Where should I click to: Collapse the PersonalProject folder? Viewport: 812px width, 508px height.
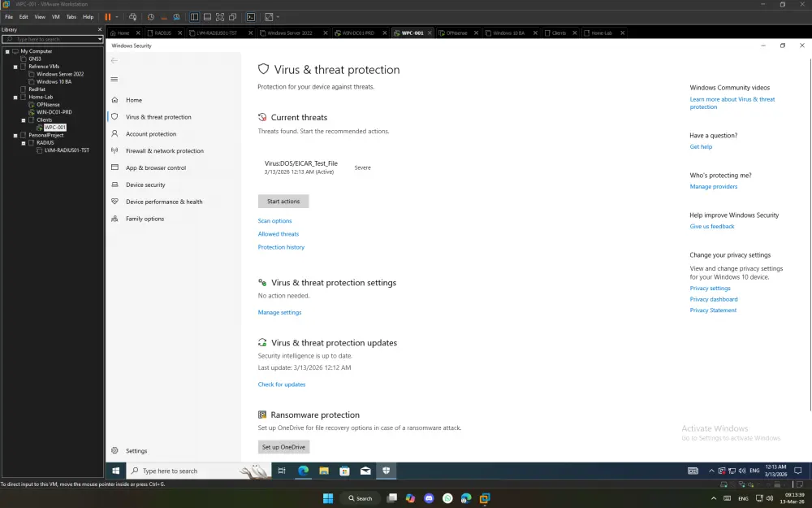(15, 135)
